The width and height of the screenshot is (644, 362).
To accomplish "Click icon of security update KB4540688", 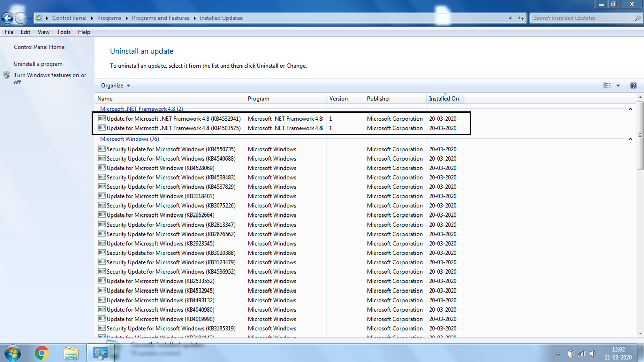I will [x=102, y=159].
